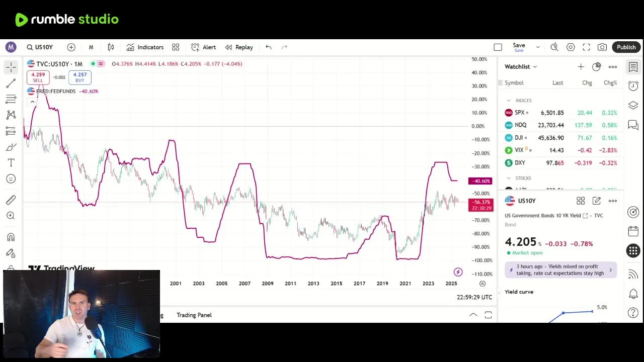
Task: Open the user profile menu avatar
Action: 11,47
